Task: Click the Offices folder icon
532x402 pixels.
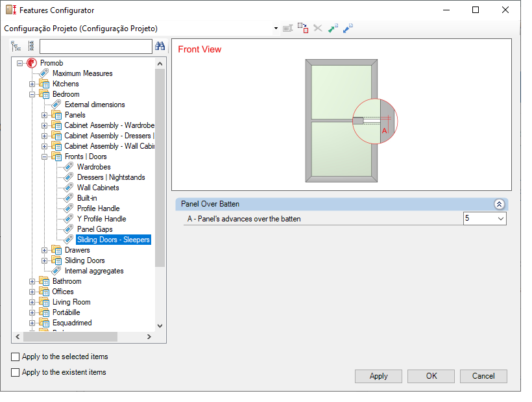Action: tap(44, 292)
